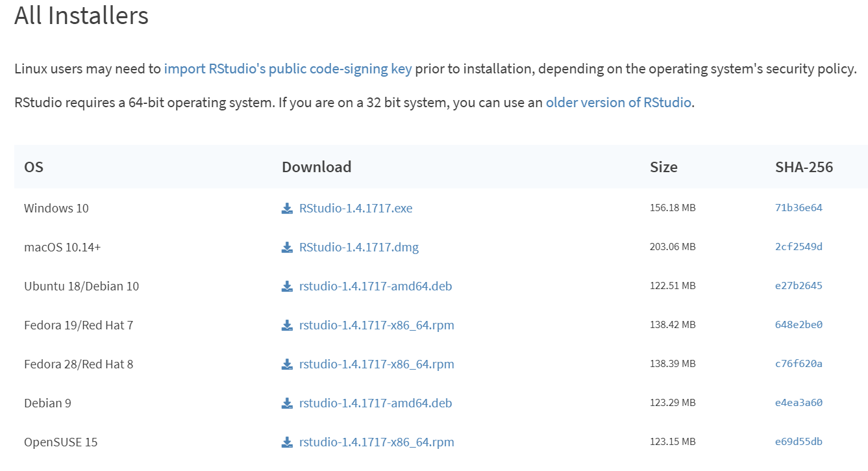This screenshot has height=471, width=868.
Task: Open import RStudio's public code-signing key link
Action: click(x=288, y=69)
